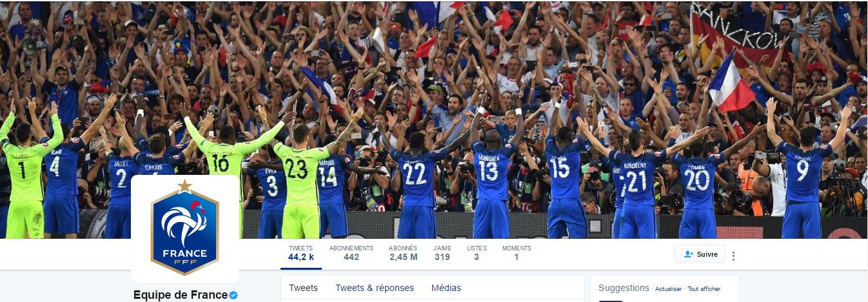
Task: Open the J'AIME 319 likes
Action: click(x=442, y=253)
